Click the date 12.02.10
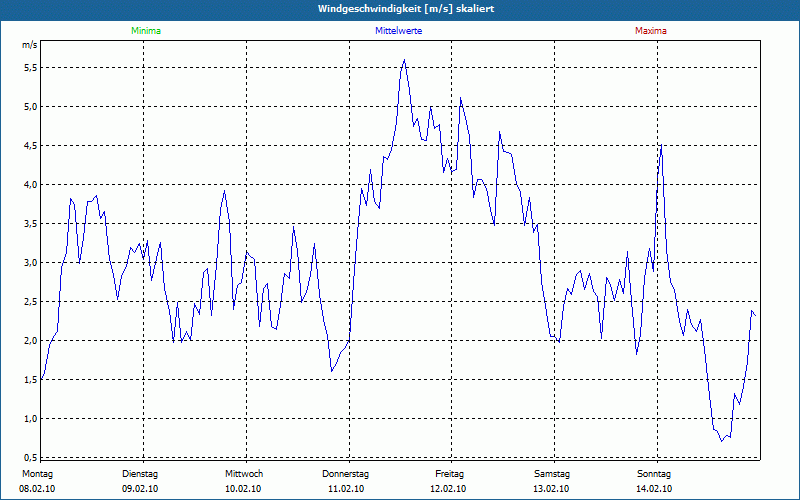Viewport: 800px width, 500px height. pos(448,489)
